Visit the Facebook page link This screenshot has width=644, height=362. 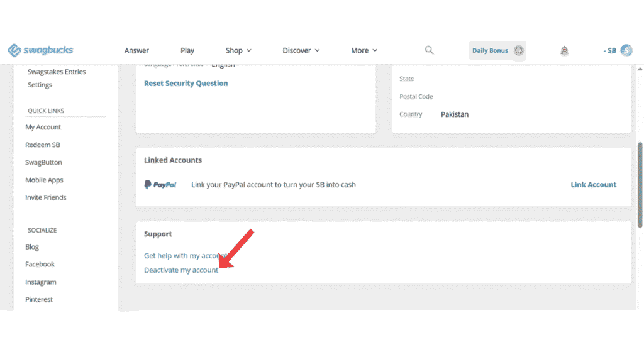point(40,264)
